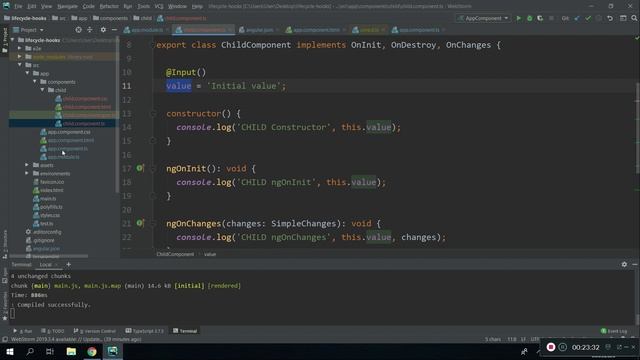Switch to app.component.html editor tab
The height and width of the screenshot is (360, 640).
coord(316,30)
